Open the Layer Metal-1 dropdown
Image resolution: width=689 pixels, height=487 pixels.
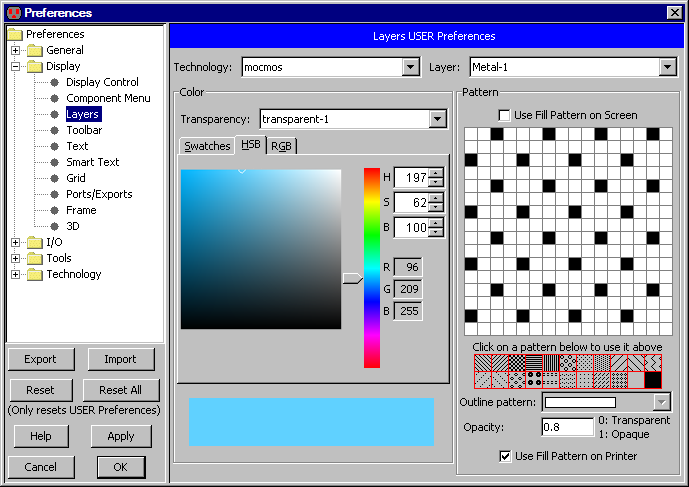[667, 67]
